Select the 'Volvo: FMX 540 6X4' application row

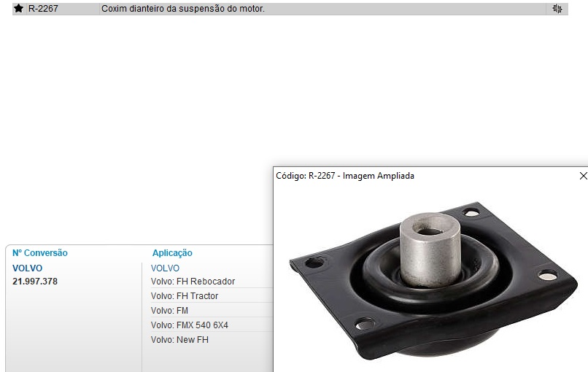(212, 325)
